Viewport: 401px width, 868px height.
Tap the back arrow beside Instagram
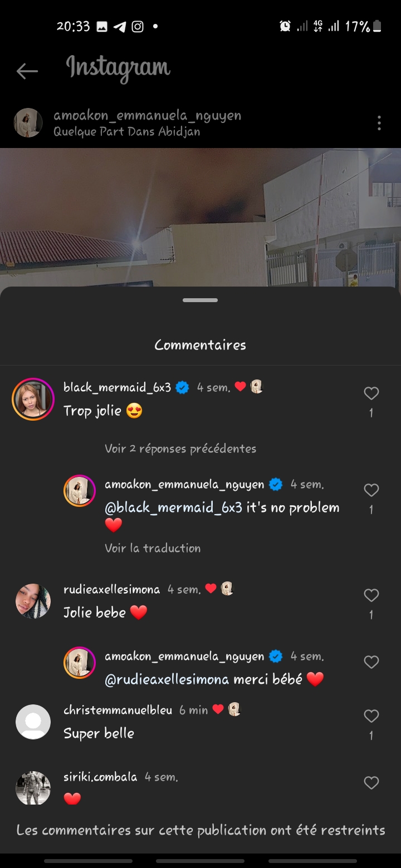point(27,71)
